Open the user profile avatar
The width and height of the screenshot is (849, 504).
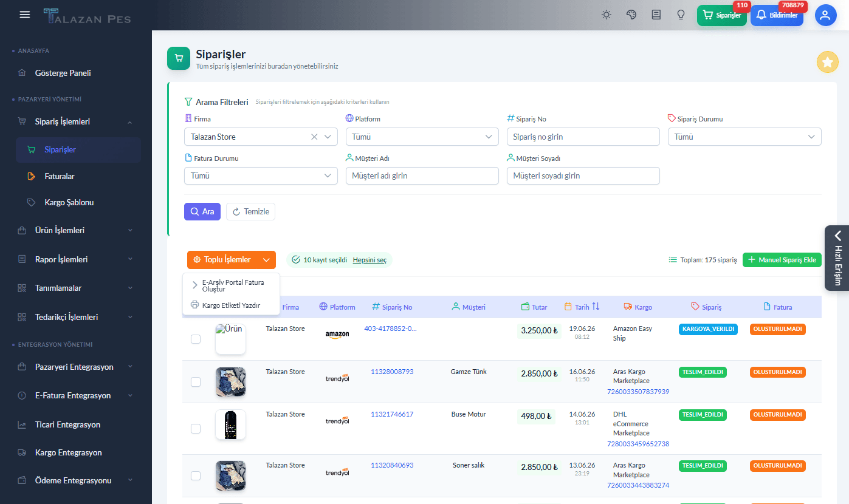825,15
